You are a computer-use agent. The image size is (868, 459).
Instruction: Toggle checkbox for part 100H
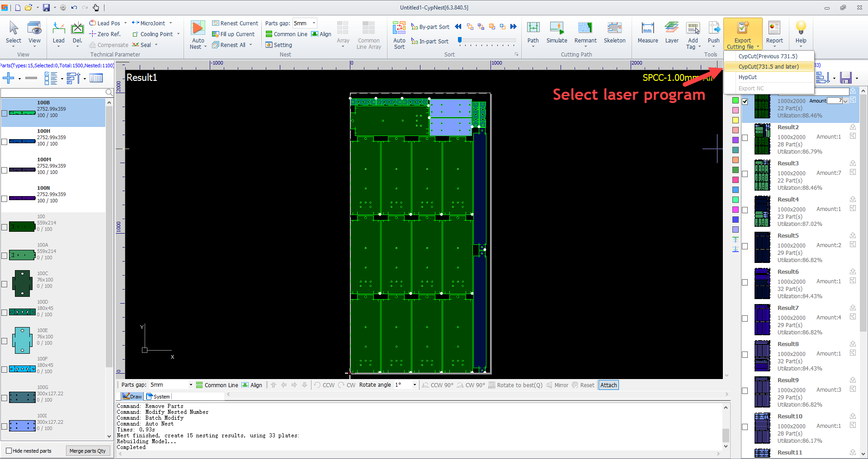click(5, 142)
